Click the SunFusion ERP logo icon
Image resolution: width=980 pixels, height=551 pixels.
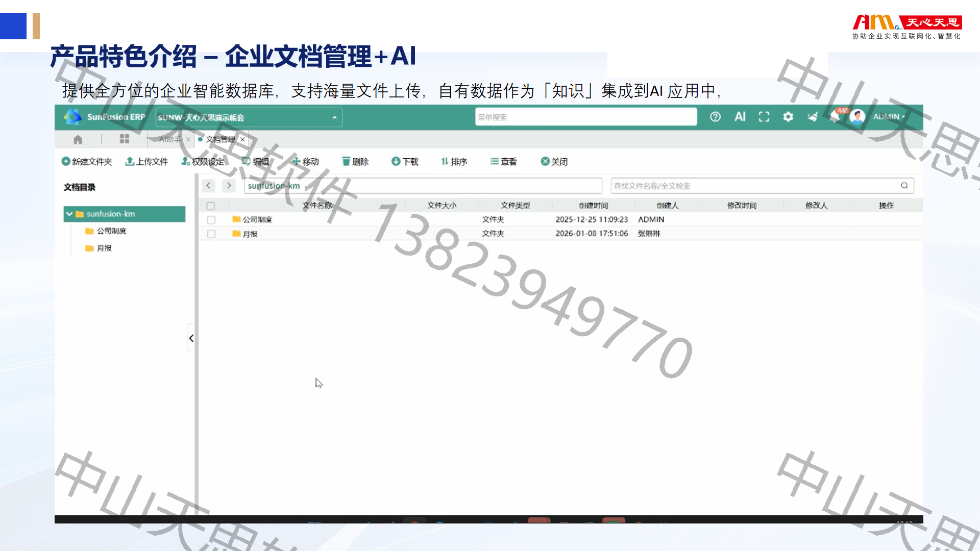pos(72,117)
